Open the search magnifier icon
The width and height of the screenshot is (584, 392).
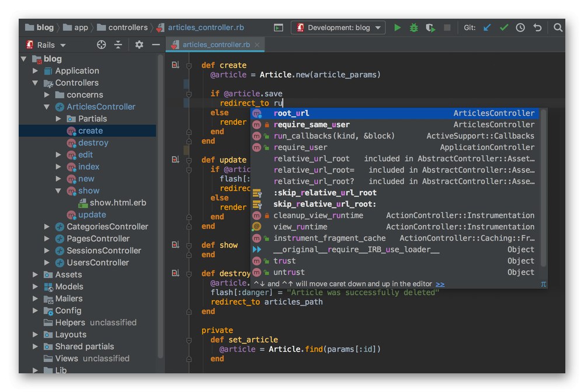[558, 27]
